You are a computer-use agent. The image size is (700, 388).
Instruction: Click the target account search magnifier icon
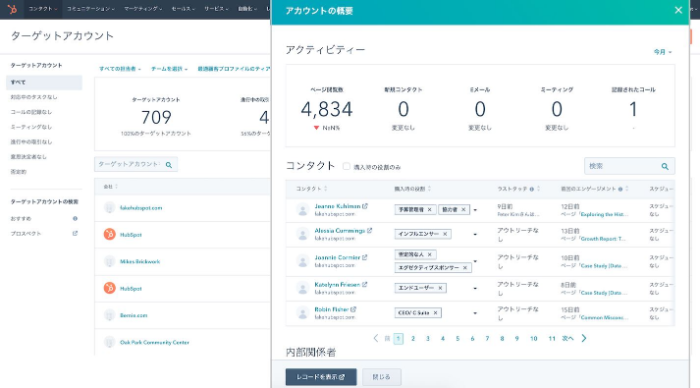(x=169, y=165)
